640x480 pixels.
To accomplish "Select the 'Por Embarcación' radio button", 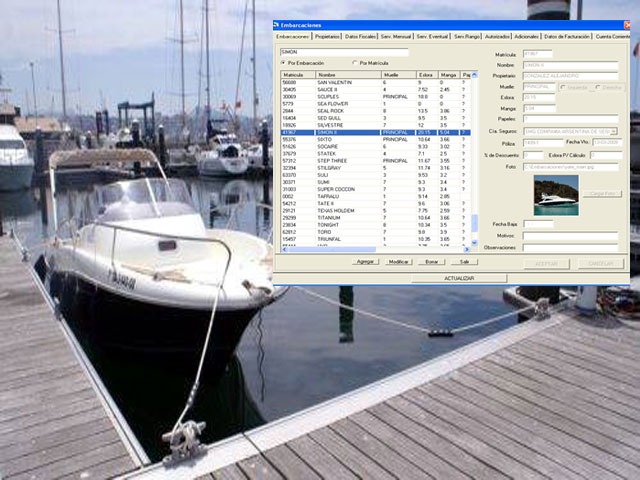I will (x=283, y=63).
